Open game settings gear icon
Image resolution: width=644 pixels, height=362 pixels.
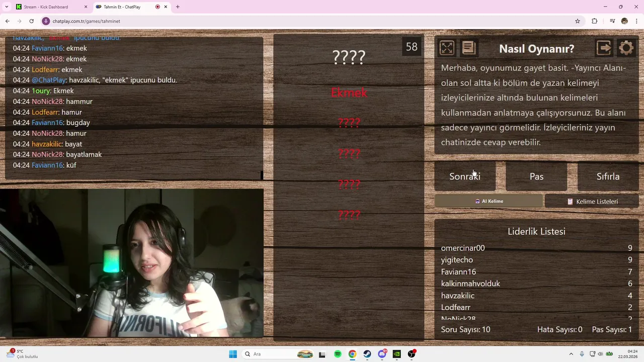(x=626, y=48)
